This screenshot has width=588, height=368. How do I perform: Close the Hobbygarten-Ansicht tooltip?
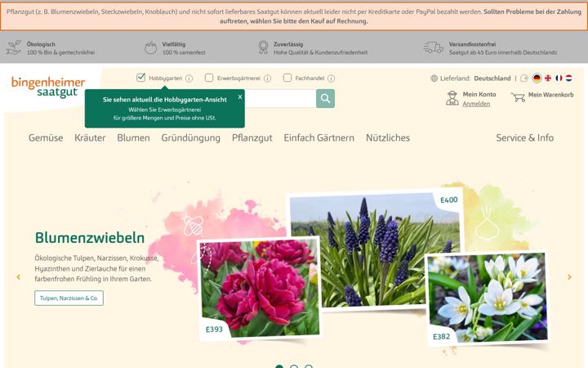(240, 96)
